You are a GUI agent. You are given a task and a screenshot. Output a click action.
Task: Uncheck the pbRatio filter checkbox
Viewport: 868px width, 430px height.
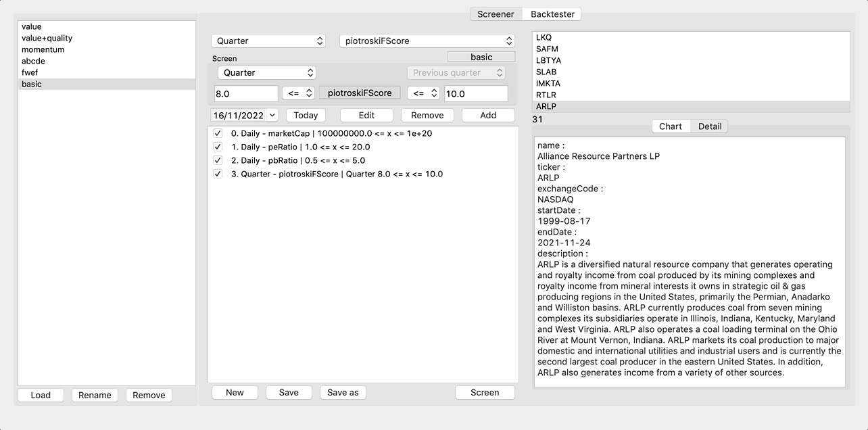(x=218, y=160)
